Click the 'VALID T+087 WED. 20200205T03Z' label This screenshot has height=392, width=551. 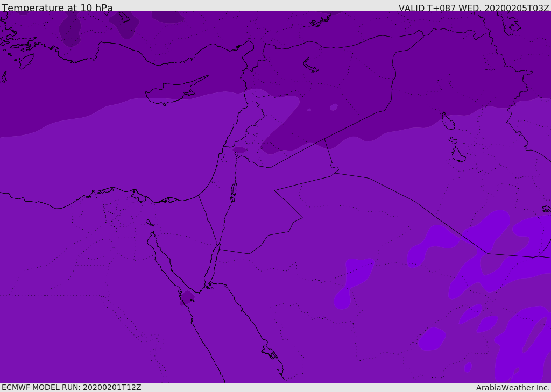[474, 8]
